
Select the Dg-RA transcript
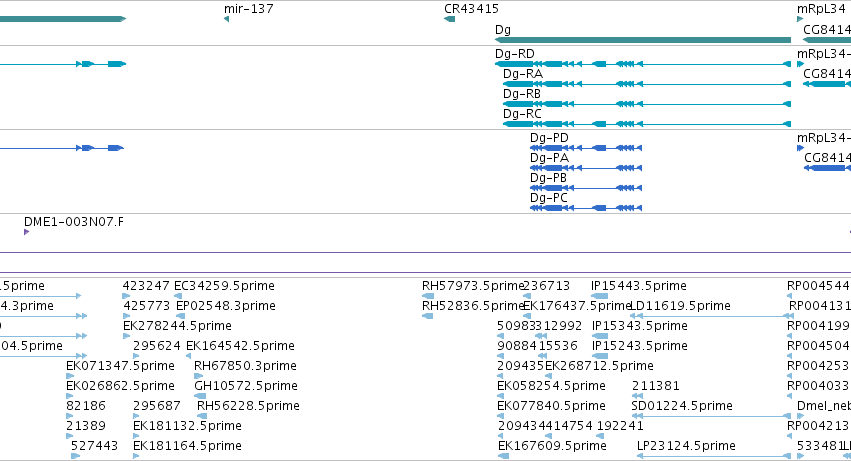coord(647,84)
